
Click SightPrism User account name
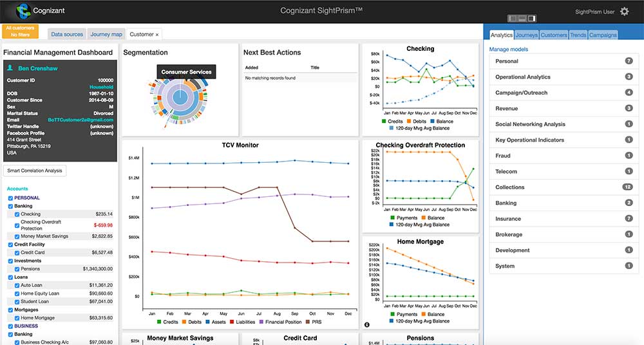[594, 12]
